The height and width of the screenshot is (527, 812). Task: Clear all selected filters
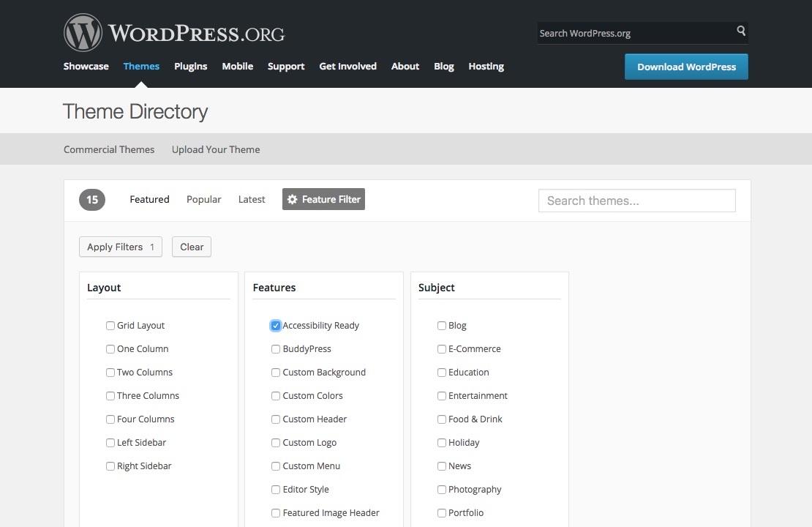[192, 247]
